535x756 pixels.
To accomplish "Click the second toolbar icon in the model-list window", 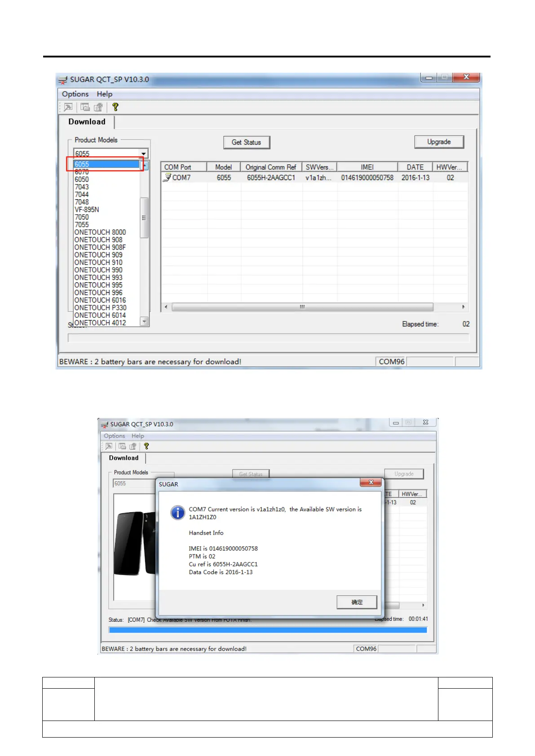I will pos(85,107).
